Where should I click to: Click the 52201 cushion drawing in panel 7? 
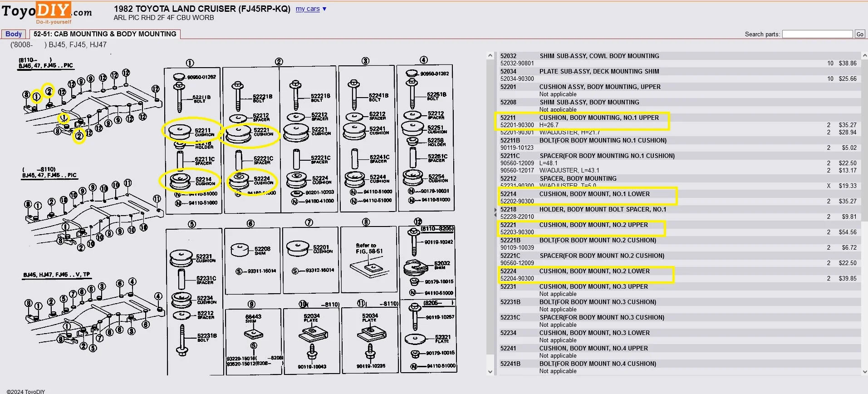tap(298, 249)
